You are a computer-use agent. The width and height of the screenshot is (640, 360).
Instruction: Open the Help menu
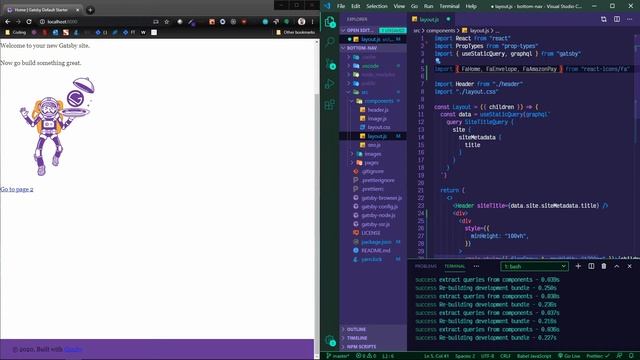coord(471,6)
